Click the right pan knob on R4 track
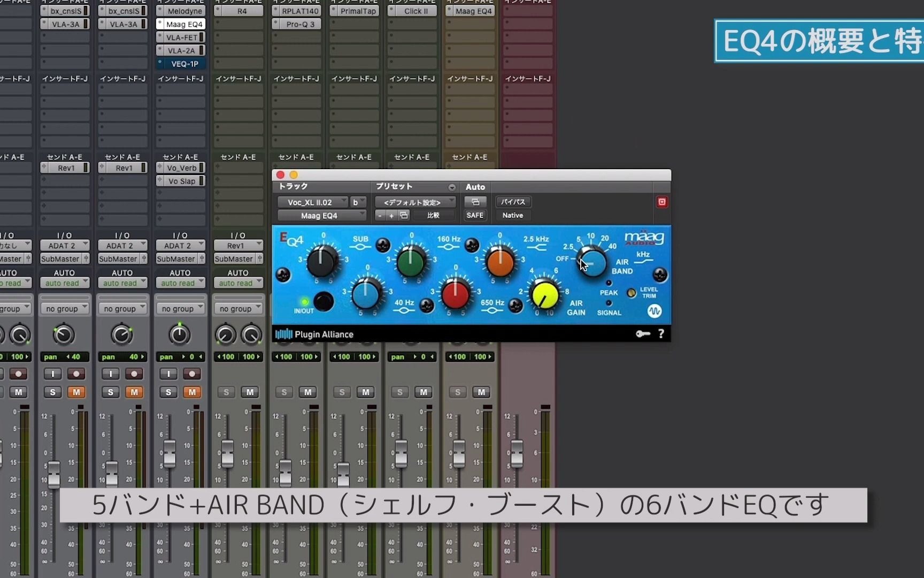 click(251, 335)
